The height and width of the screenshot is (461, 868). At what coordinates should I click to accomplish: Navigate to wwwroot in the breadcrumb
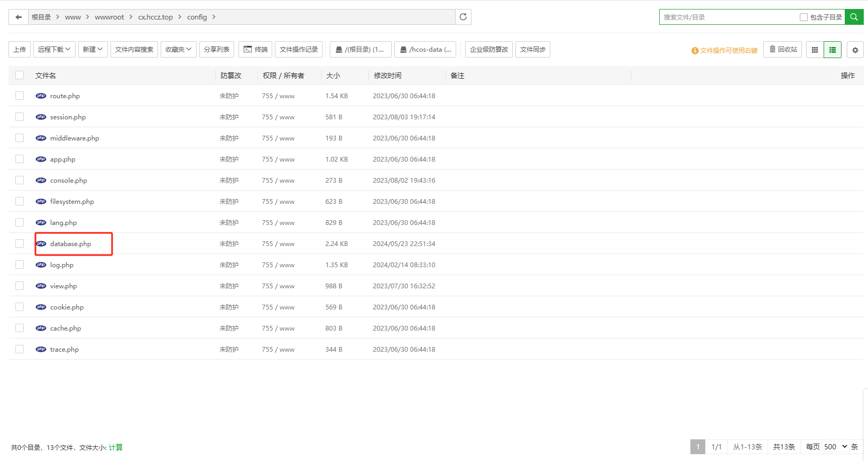[x=109, y=17]
